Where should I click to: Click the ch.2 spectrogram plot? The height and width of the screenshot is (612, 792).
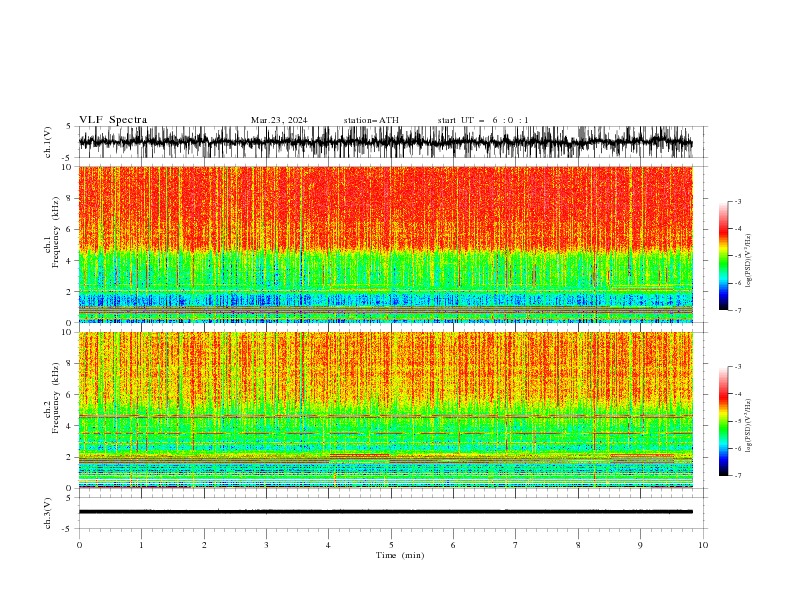coord(386,410)
